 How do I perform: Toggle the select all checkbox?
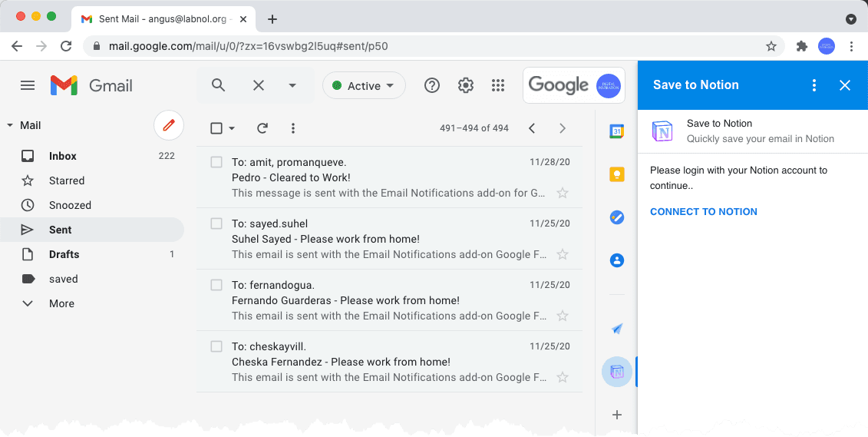[216, 128]
